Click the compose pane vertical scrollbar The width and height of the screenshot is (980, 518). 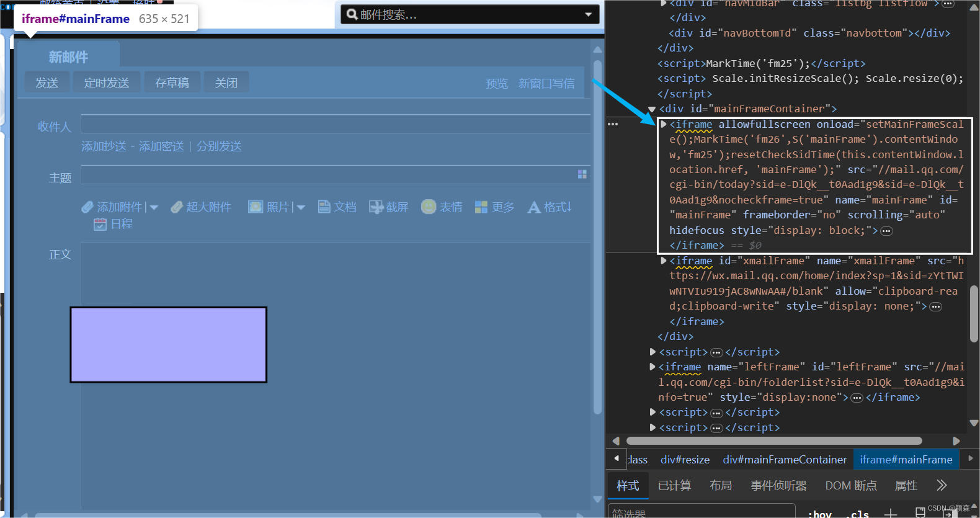[598, 236]
